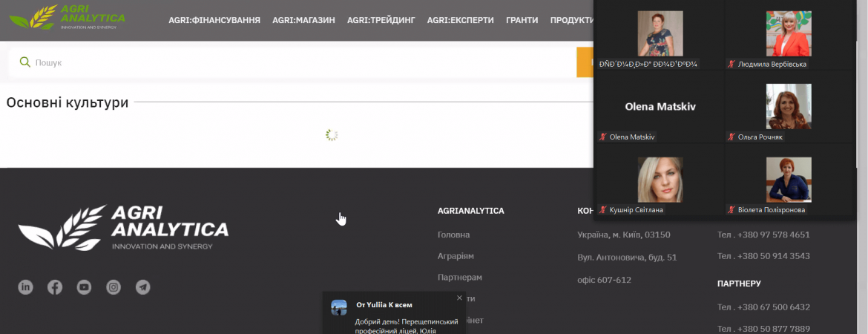Call number +380 97 578 4651
The height and width of the screenshot is (334, 868).
coord(763,235)
